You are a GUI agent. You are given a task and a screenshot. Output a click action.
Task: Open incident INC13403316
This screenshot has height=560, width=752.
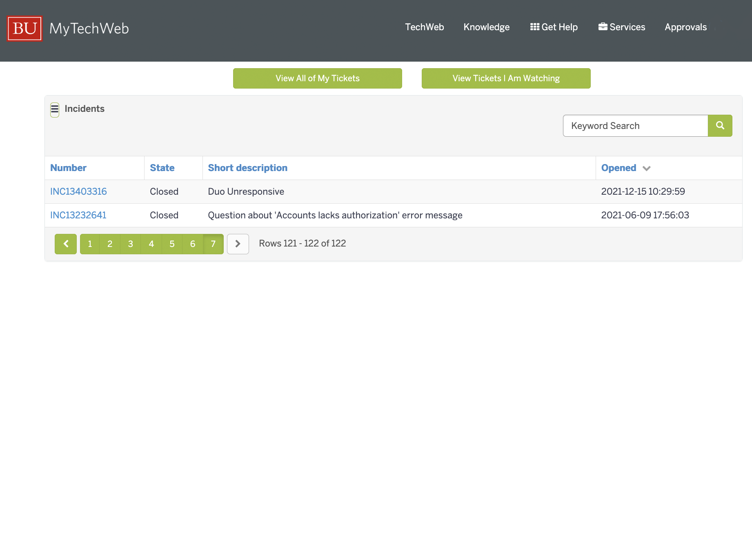pos(78,191)
